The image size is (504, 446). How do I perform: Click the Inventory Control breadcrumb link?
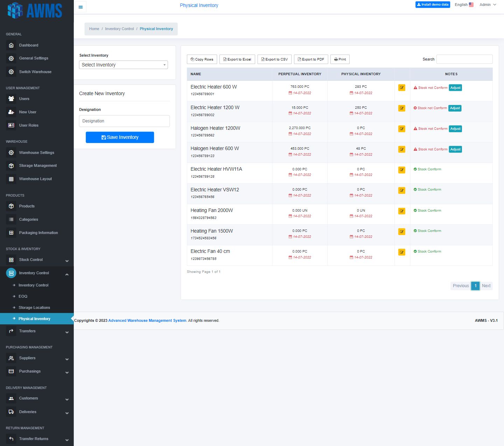(x=119, y=29)
